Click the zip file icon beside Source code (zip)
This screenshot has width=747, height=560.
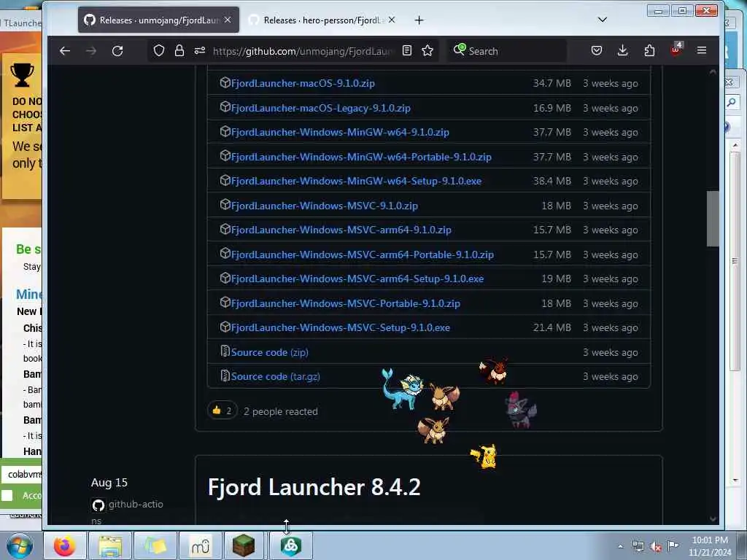click(x=225, y=351)
